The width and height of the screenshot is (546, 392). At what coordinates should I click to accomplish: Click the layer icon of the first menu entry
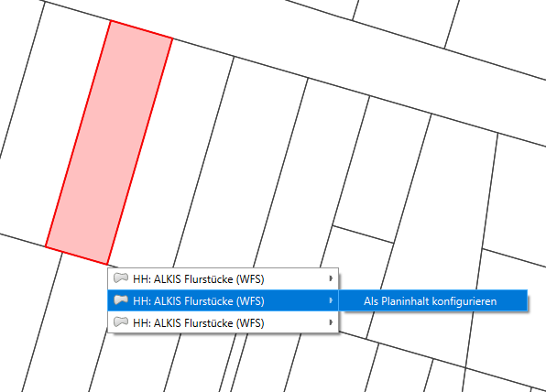click(x=121, y=278)
